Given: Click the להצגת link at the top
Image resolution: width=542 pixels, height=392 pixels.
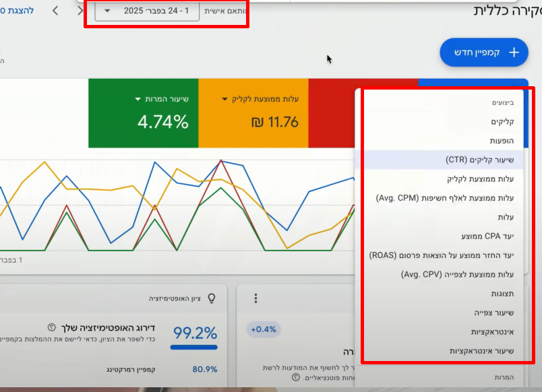Looking at the screenshot, I should pos(17,11).
